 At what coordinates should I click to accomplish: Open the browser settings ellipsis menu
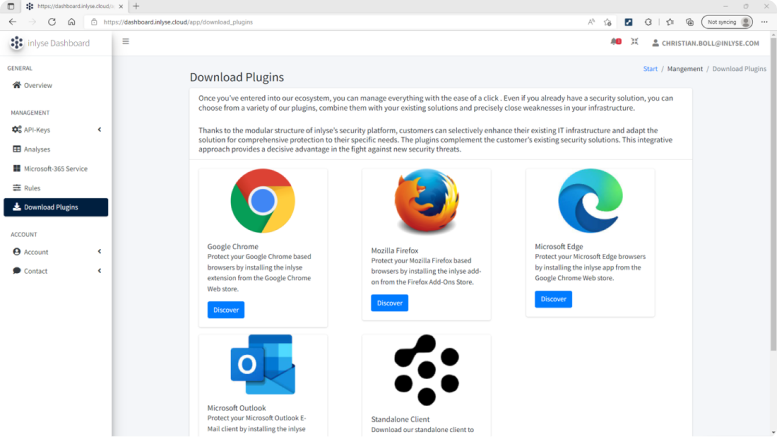point(764,22)
